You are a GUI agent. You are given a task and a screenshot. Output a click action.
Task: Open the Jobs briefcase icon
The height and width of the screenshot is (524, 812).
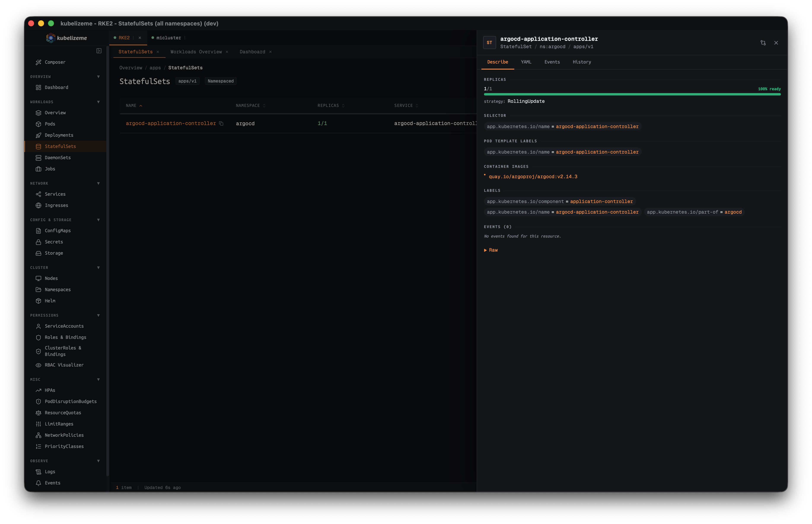[x=38, y=169]
